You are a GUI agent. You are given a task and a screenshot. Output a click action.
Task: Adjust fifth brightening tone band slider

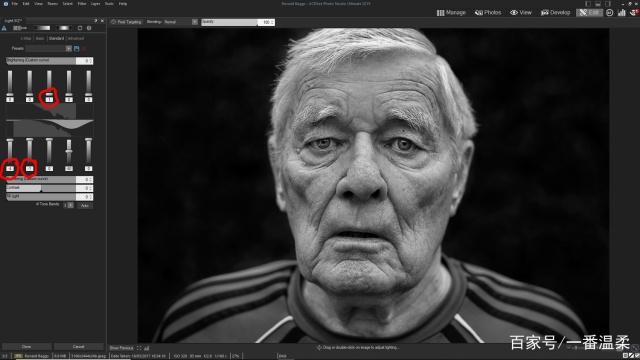pos(89,84)
